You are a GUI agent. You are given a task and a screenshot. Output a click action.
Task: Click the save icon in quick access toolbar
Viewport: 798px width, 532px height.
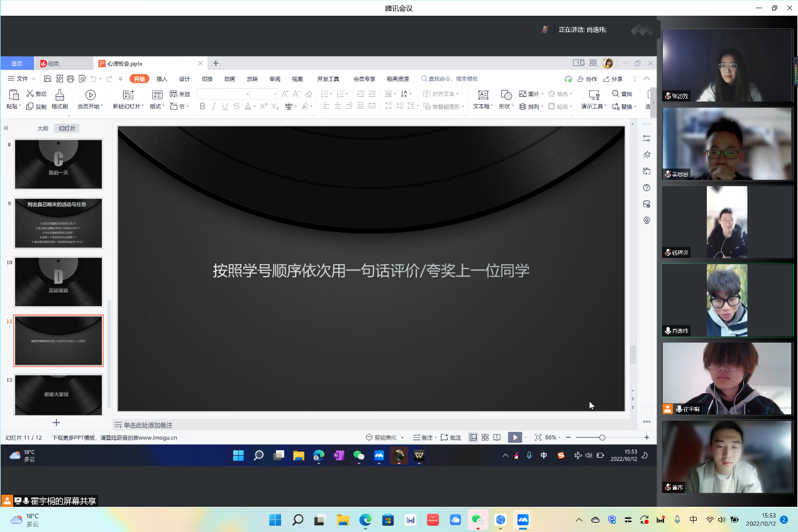48,79
